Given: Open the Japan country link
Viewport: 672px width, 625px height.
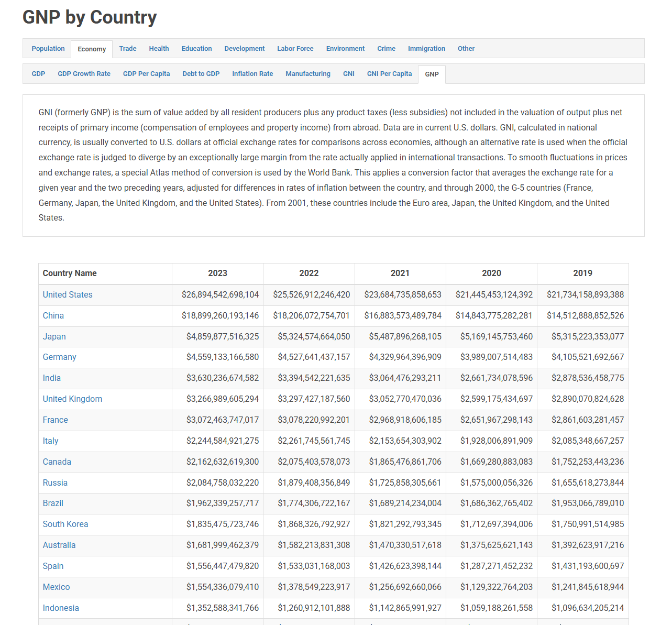Looking at the screenshot, I should 54,336.
